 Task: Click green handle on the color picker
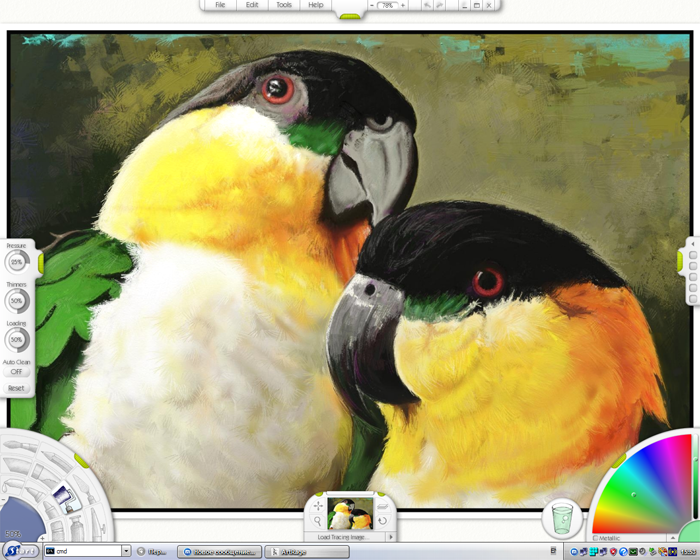click(x=618, y=461)
